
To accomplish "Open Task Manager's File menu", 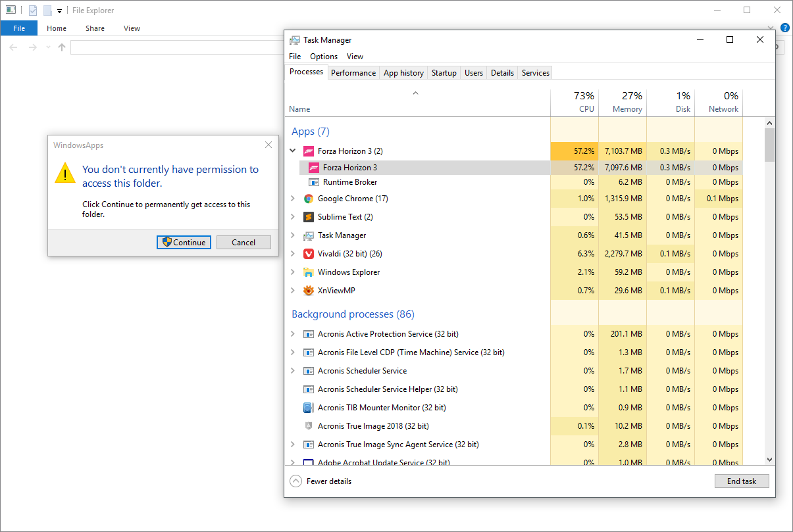I will [295, 57].
